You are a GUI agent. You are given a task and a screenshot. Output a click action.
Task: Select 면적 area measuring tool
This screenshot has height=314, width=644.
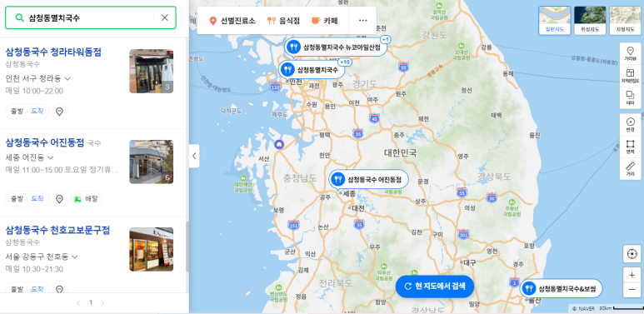[630, 147]
